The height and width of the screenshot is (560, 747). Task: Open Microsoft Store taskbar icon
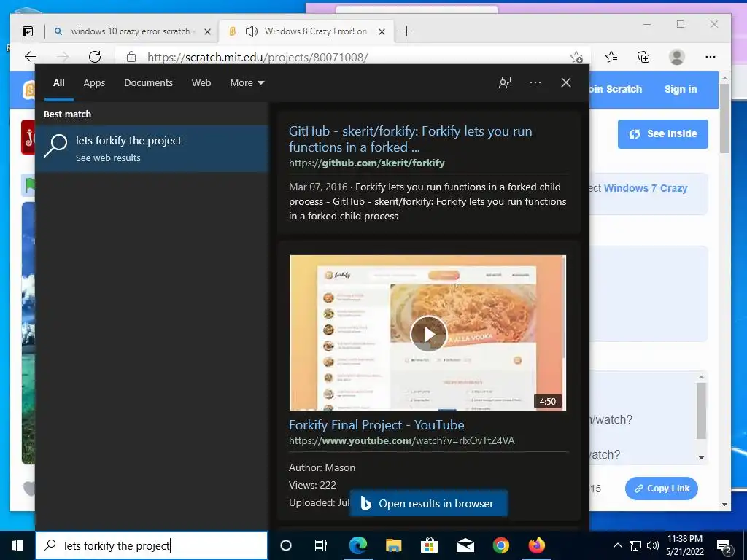pos(429,545)
